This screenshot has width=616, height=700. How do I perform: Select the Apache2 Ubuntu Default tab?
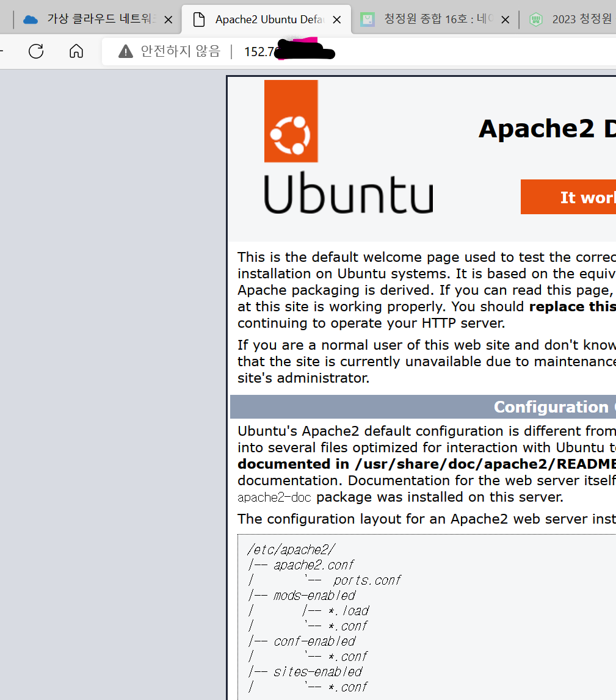click(x=266, y=19)
